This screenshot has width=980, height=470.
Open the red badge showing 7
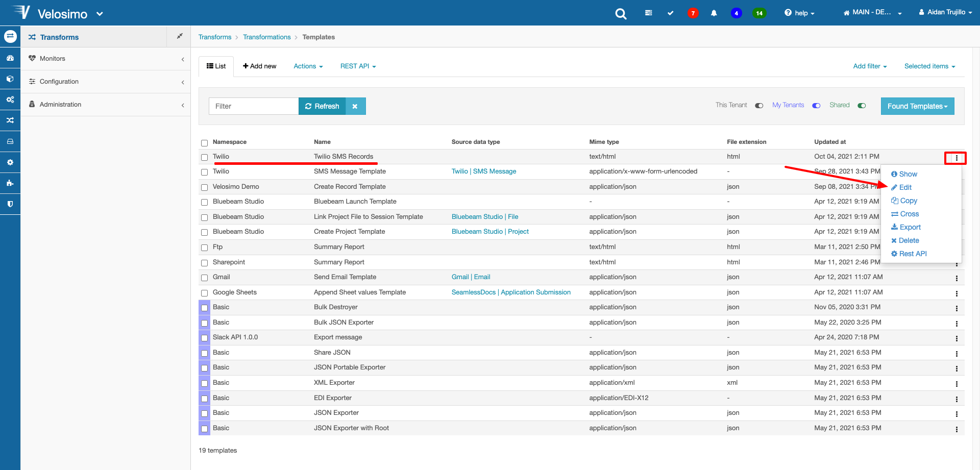pos(693,13)
